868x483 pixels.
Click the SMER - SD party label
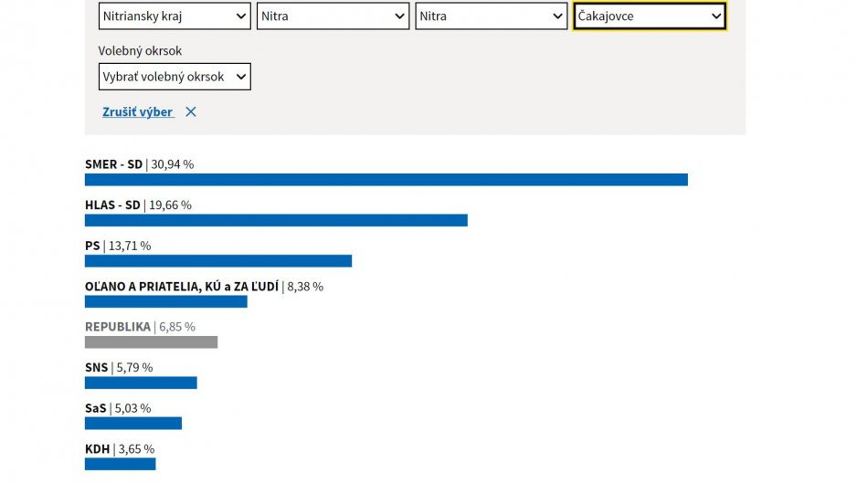pos(113,164)
